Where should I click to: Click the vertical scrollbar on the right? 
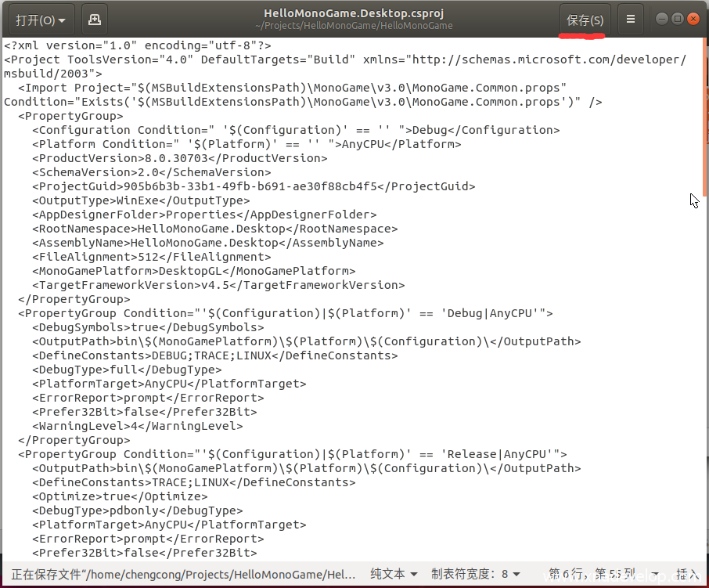705,117
